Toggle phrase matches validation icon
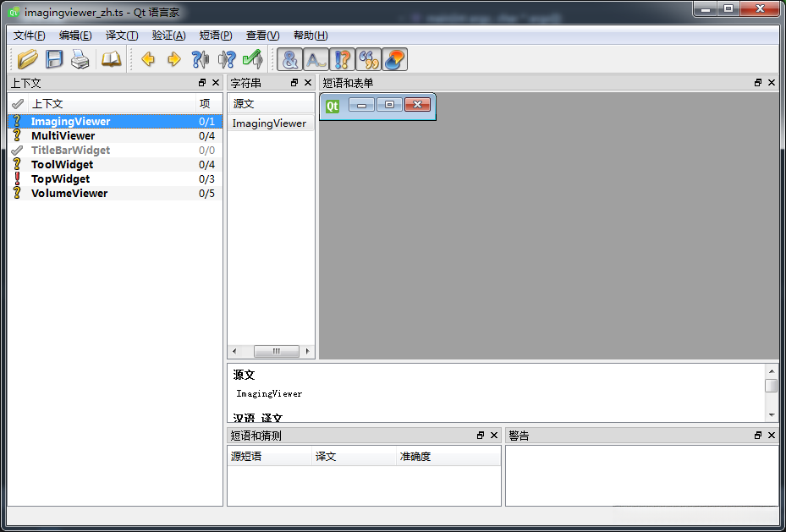 click(368, 59)
